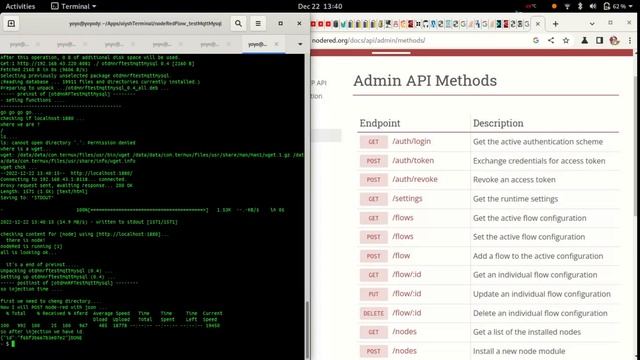Click the Google icon in the address bar
This screenshot has width=640, height=360.
[536, 40]
